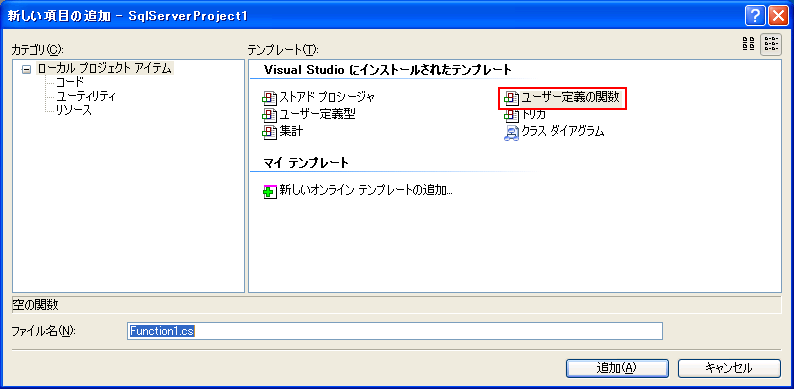794x389 pixels.
Task: Click the ストアド プロシージャ label text
Action: point(328,98)
